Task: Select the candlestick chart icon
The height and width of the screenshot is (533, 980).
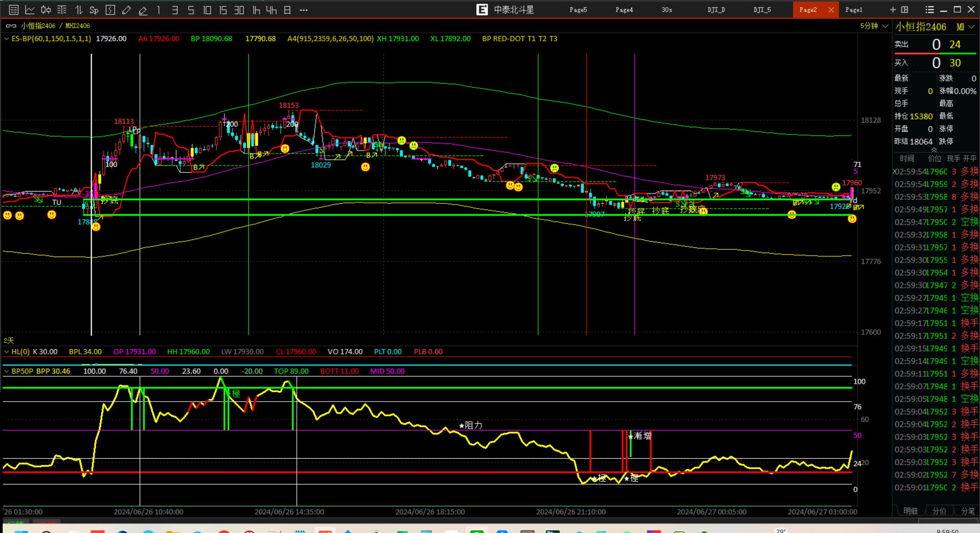Action: [46, 10]
